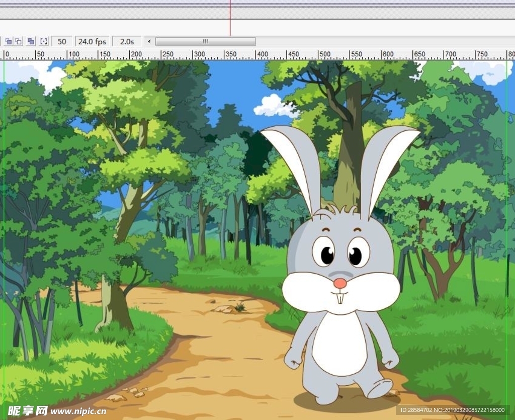Screen dimensions: 515x420
Task: Click the 2.0s elapsed time display
Action: (127, 41)
